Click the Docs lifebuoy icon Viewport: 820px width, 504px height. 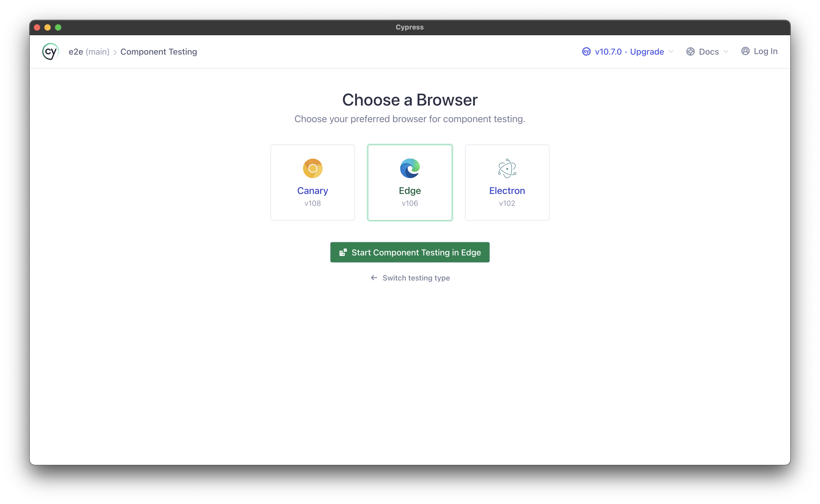click(x=690, y=52)
